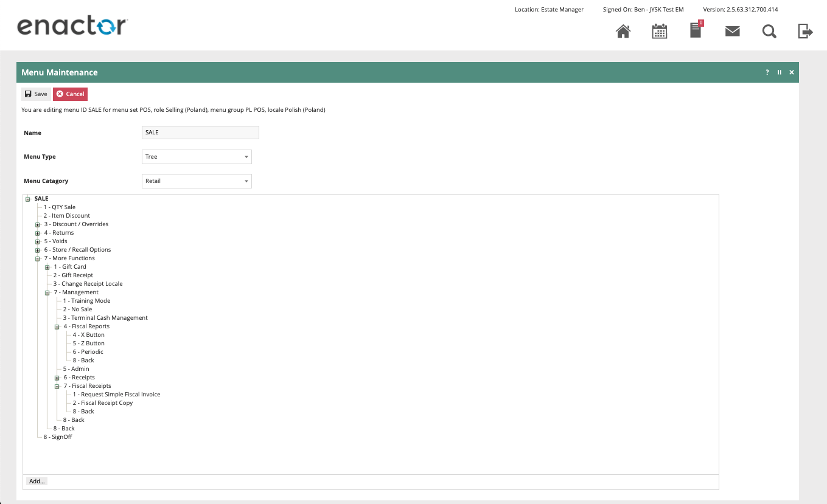
Task: Go to the Home icon
Action: click(x=623, y=32)
